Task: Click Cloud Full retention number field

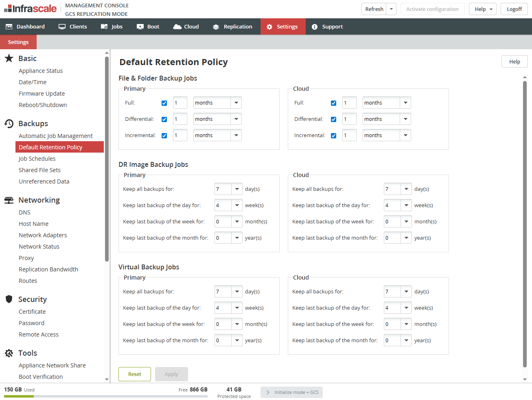Action: tap(349, 103)
